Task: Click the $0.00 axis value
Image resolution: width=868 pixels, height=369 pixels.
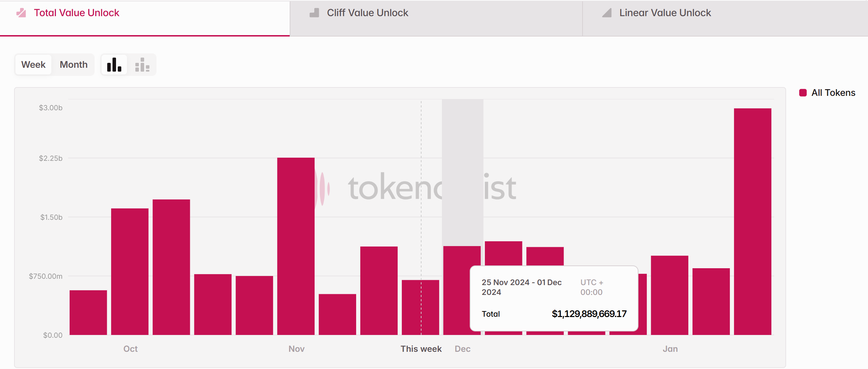Action: pos(53,335)
